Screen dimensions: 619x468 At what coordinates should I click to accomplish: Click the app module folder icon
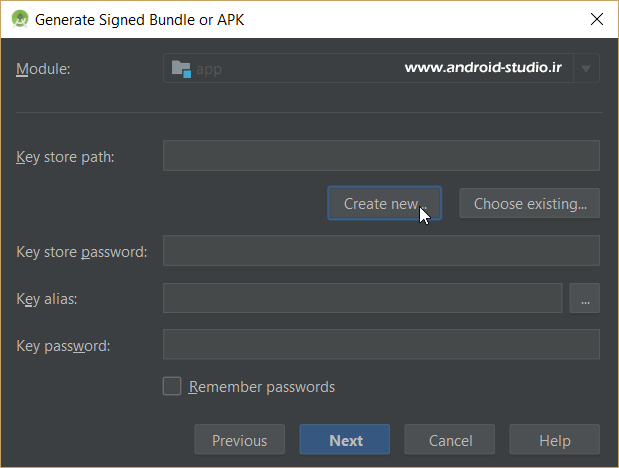point(181,69)
